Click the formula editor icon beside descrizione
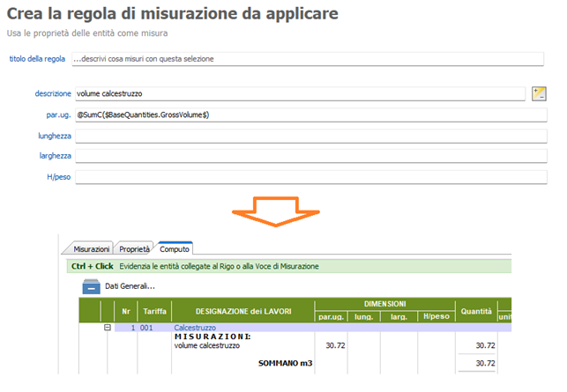This screenshot has width=567, height=392. pyautogui.click(x=540, y=93)
